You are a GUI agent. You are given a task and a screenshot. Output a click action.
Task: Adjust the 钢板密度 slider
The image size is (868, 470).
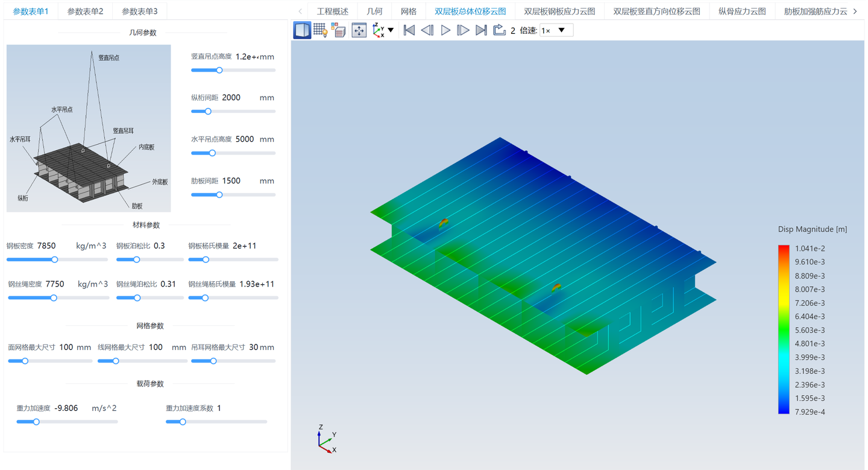click(x=57, y=259)
